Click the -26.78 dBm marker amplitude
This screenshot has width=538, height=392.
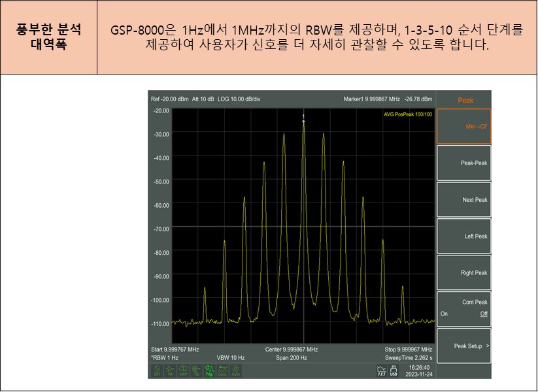pyautogui.click(x=418, y=99)
